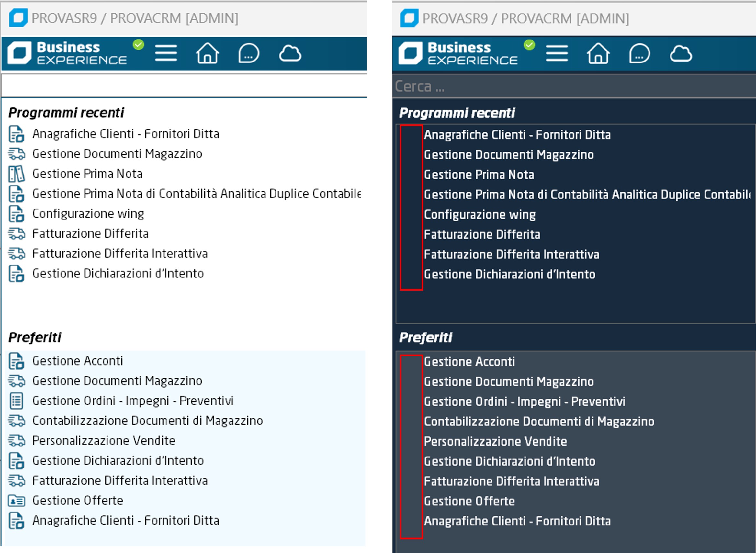Click the card icon beside light-themed Gestione Offerte

coord(17,501)
